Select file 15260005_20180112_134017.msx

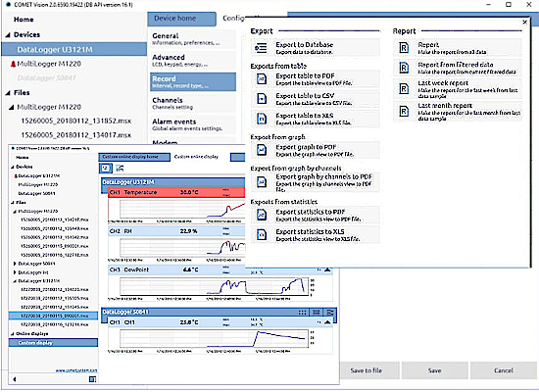76,135
